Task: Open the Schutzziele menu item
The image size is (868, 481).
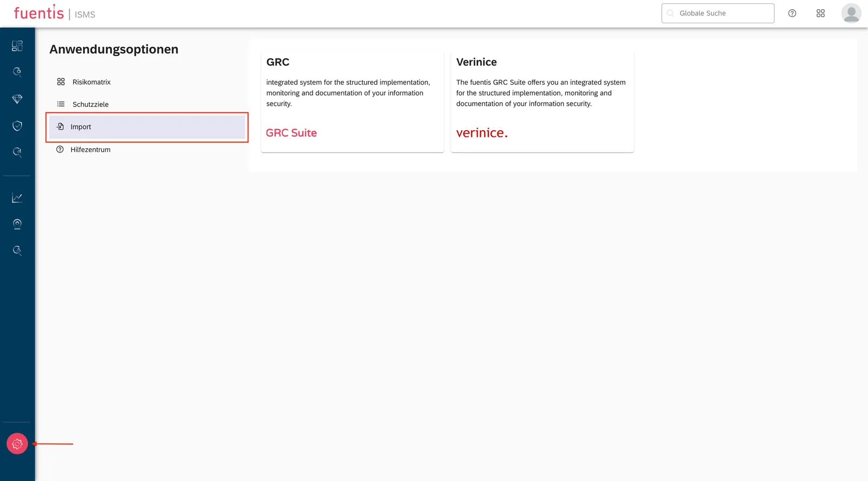Action: tap(147, 104)
